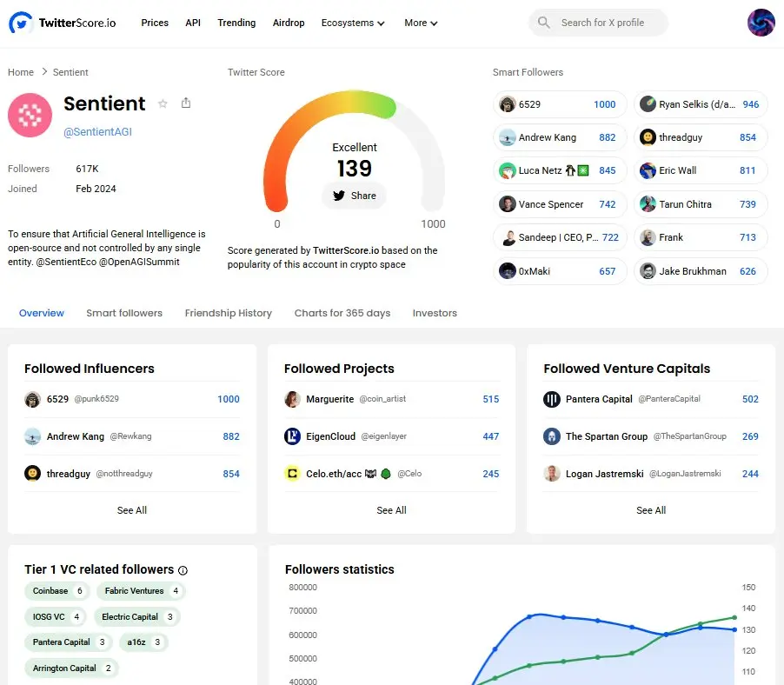See All followed influencers
This screenshot has height=685, width=784.
pos(132,510)
